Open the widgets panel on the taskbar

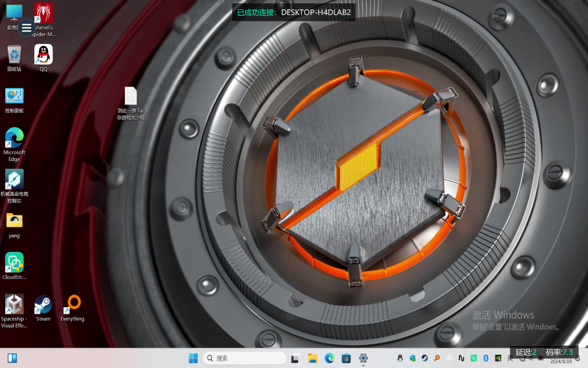tap(13, 358)
